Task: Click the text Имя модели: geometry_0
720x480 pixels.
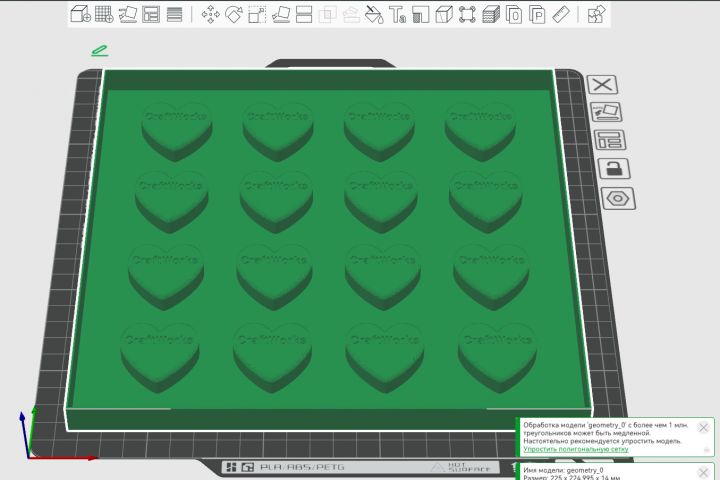Action: pyautogui.click(x=563, y=470)
